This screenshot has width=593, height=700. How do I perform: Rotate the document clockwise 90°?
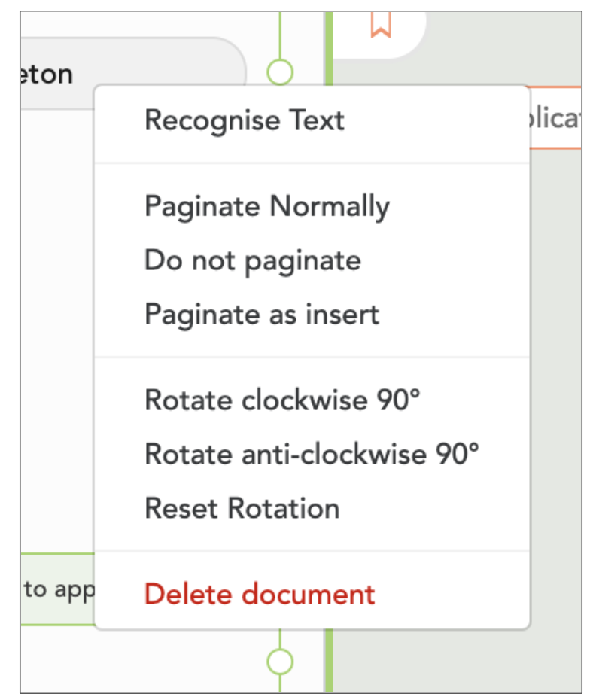[312, 400]
